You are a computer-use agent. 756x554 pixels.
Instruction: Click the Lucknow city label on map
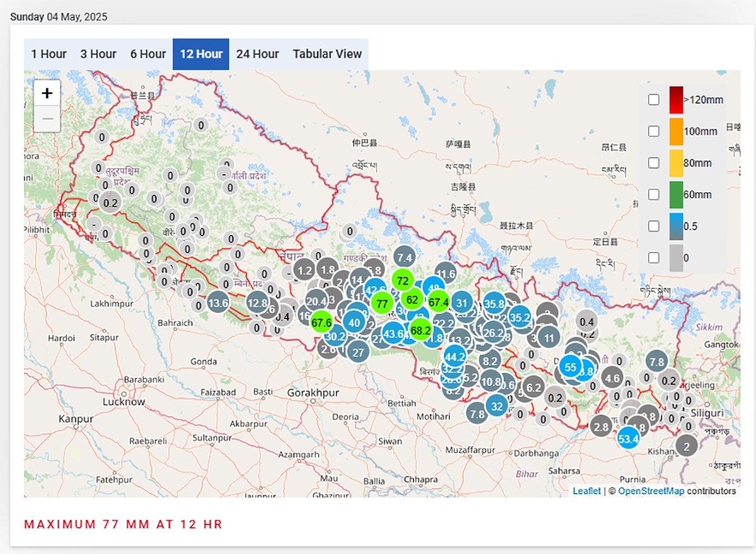[x=124, y=402]
